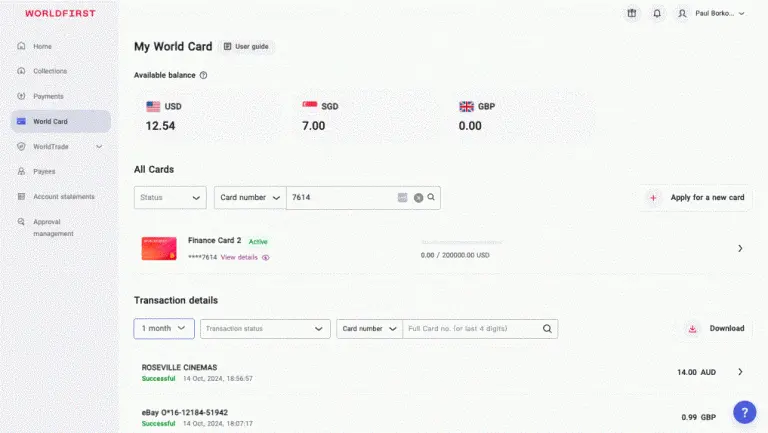Screen dimensions: 768x433
Task: Go to Collections in the sidebar
Action: 49,71
